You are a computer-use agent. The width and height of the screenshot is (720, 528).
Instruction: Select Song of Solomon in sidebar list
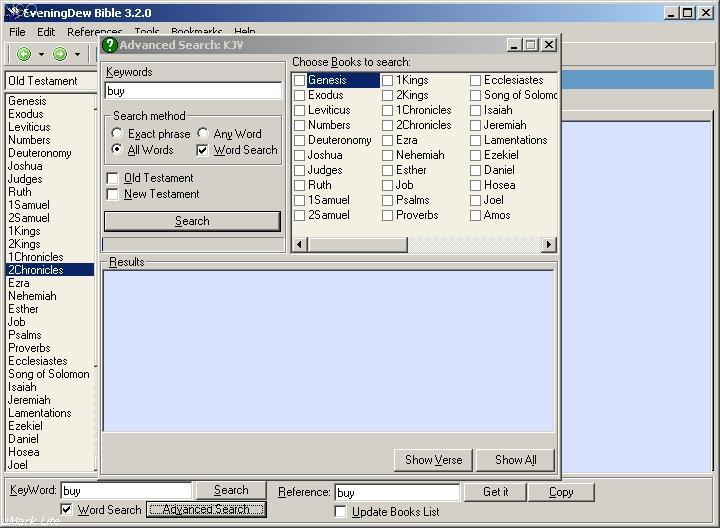[49, 374]
